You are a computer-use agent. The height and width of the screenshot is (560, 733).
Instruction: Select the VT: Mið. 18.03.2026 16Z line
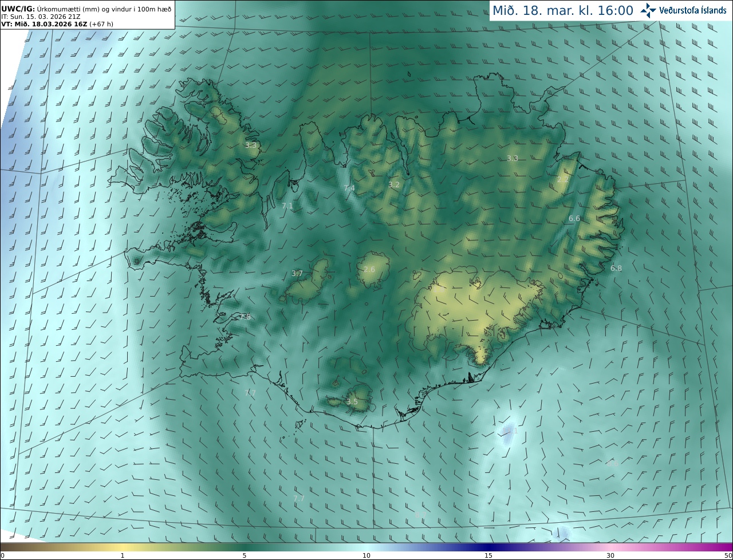click(56, 23)
